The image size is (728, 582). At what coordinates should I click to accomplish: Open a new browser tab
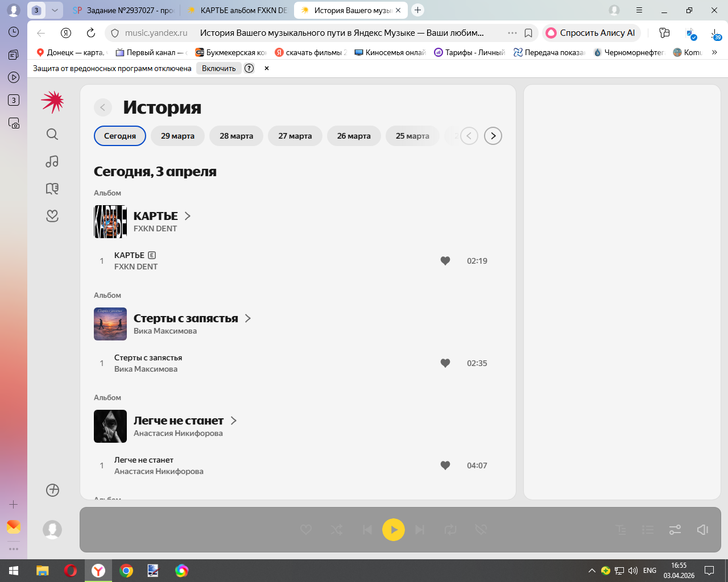pos(418,10)
